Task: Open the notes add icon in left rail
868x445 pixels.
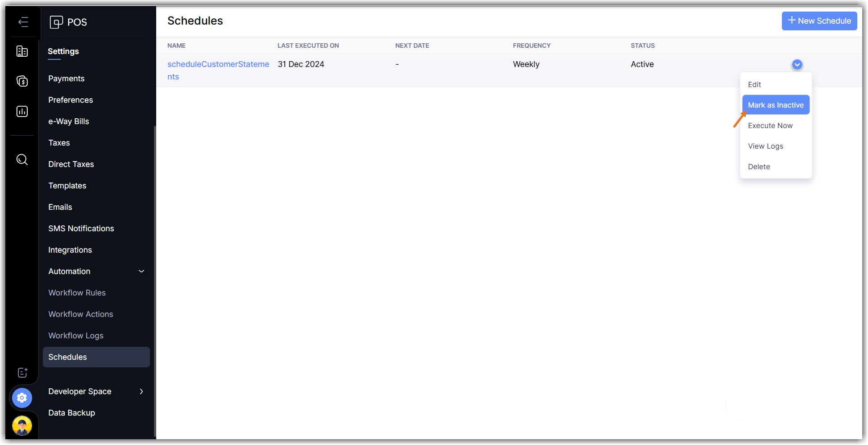Action: click(x=22, y=373)
